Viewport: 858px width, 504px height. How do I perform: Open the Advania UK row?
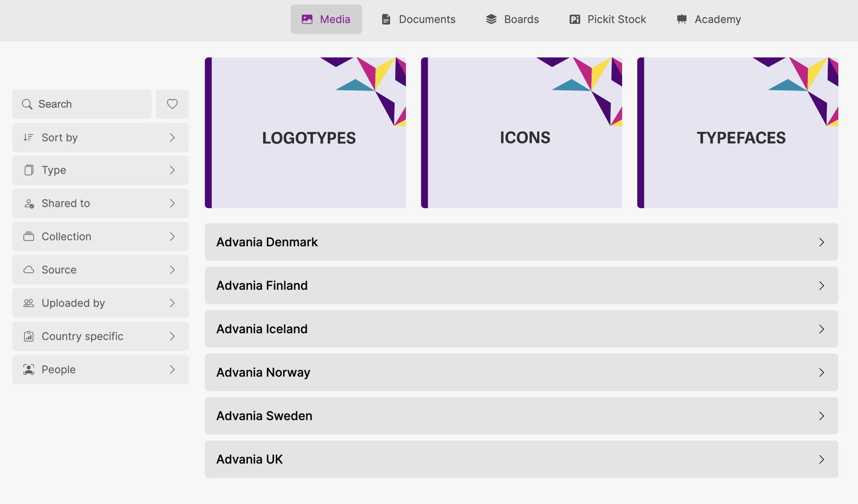tap(522, 459)
